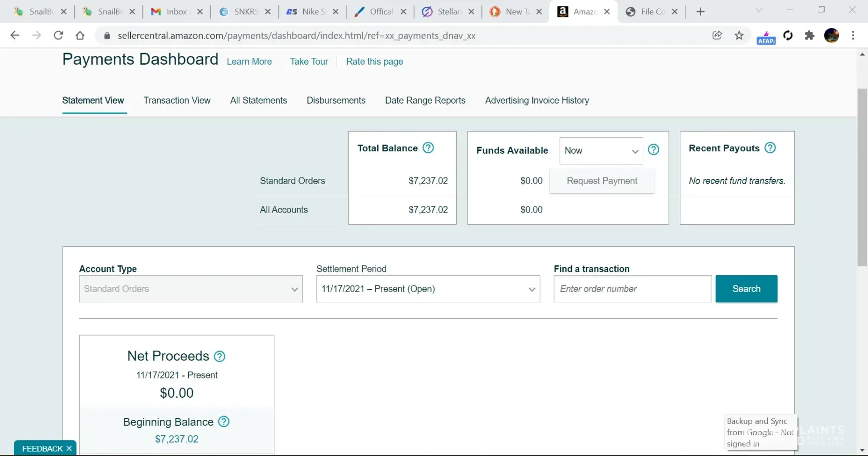Click the AFAP extension icon
Viewport: 868px width, 456px height.
click(x=766, y=37)
